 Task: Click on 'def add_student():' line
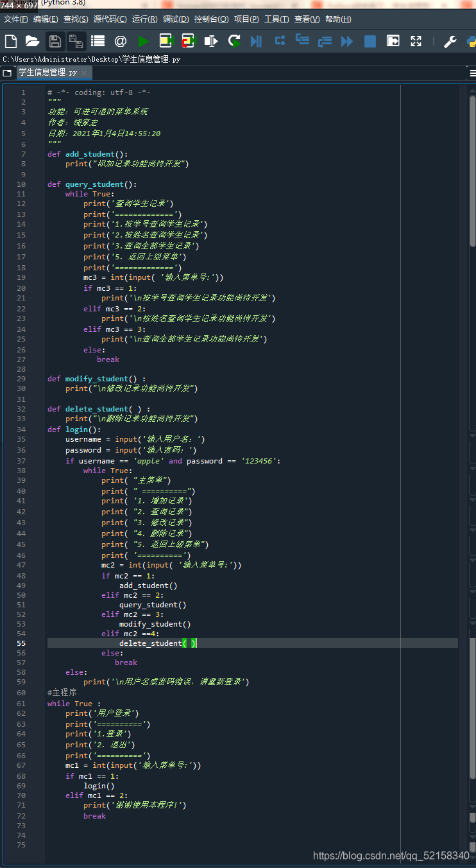tap(88, 154)
